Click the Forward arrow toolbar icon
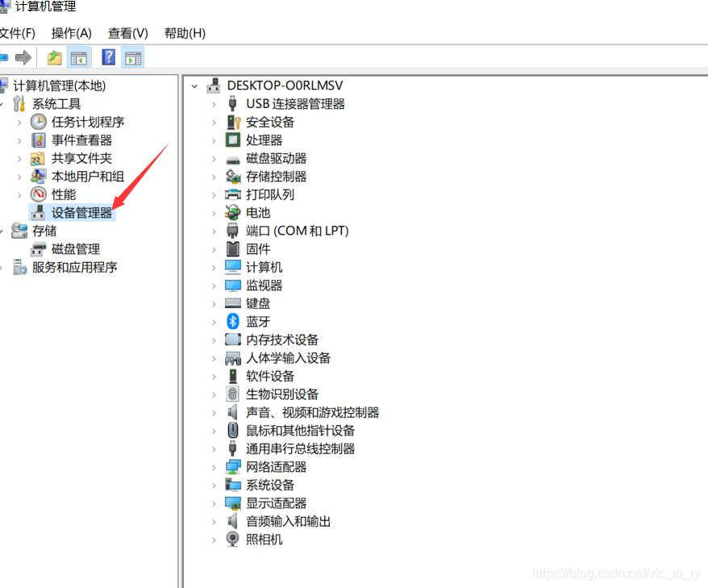 pos(23,57)
